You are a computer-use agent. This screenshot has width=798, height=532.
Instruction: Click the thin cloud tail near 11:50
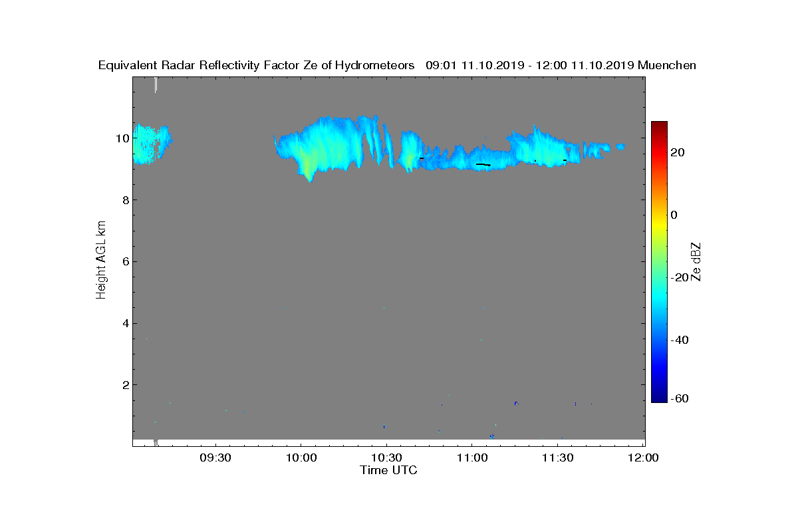pyautogui.click(x=620, y=146)
